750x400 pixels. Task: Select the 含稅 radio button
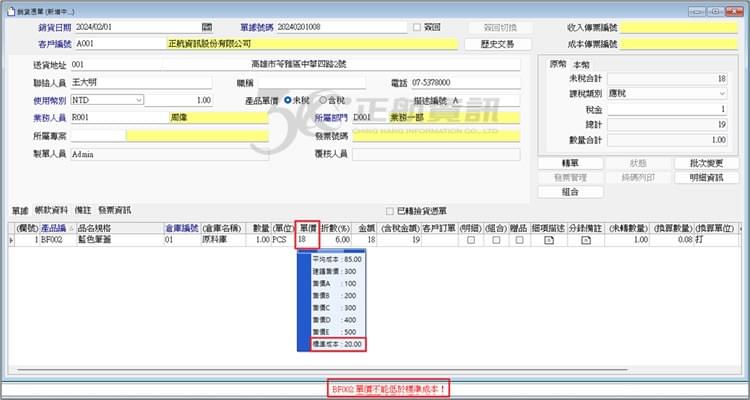click(x=323, y=100)
